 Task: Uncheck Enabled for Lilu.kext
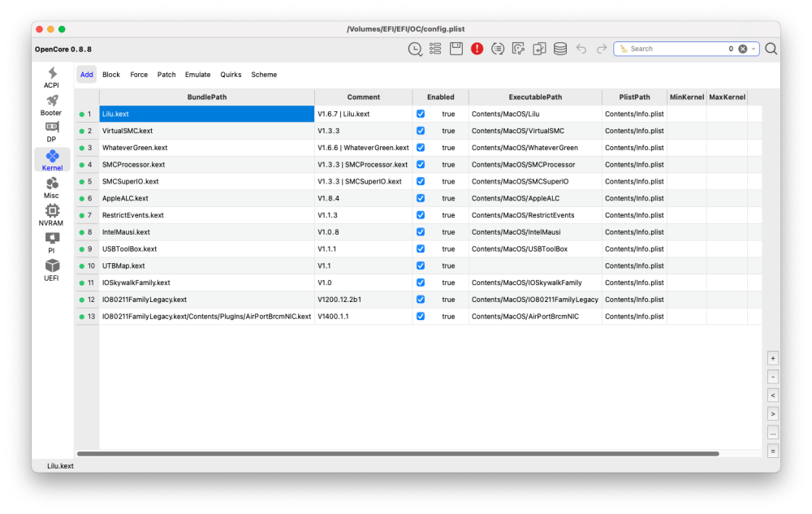click(x=421, y=114)
